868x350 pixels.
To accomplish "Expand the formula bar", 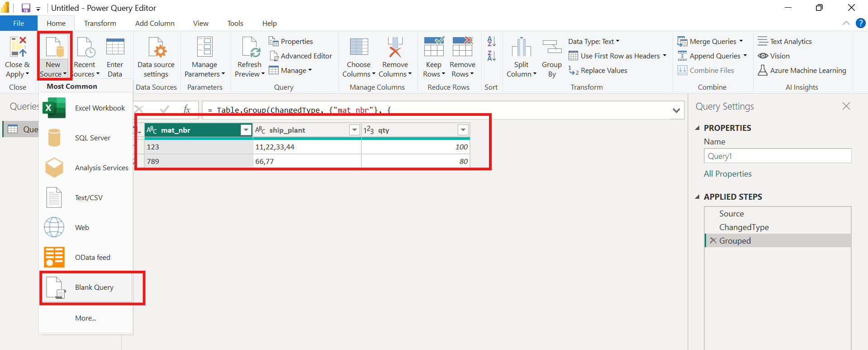I will click(676, 110).
